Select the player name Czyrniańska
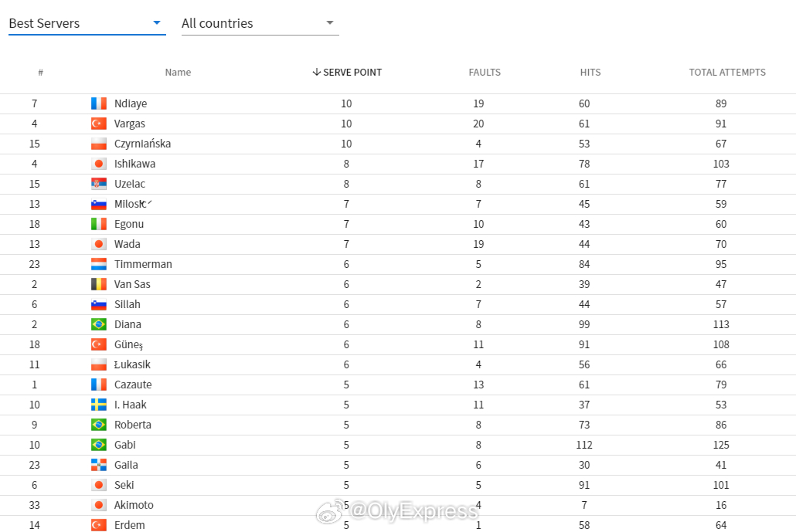 (x=142, y=144)
